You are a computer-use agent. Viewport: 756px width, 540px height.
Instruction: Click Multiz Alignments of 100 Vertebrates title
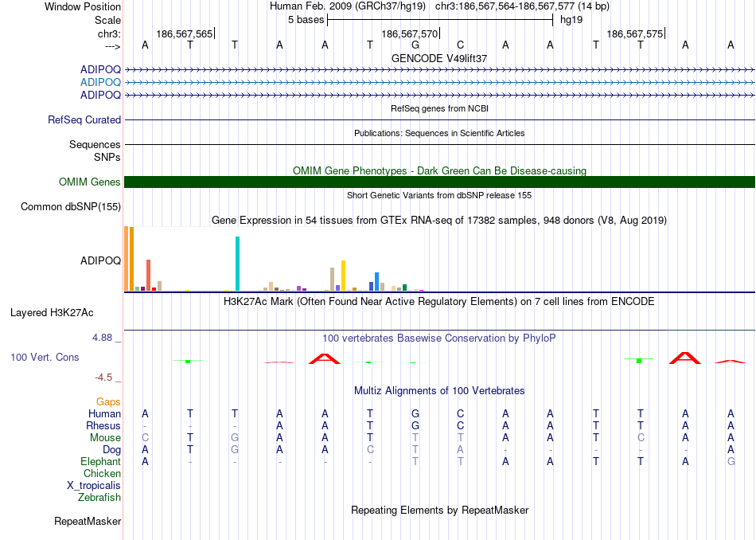coord(439,391)
